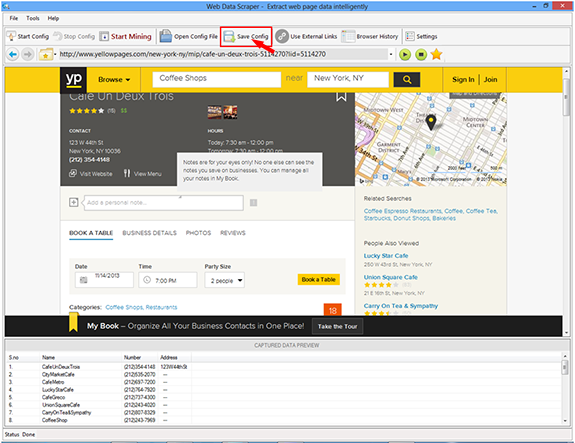Click the plus icon beside personal note

tap(74, 202)
